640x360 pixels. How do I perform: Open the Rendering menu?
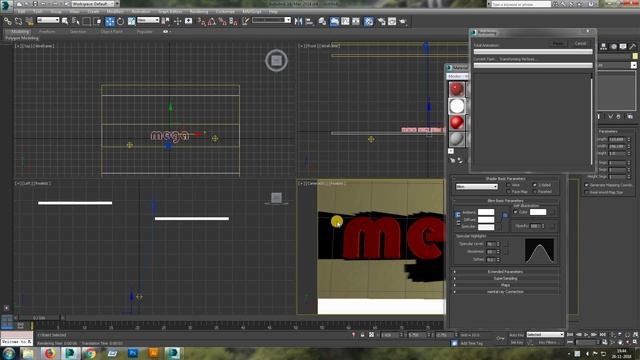199,11
